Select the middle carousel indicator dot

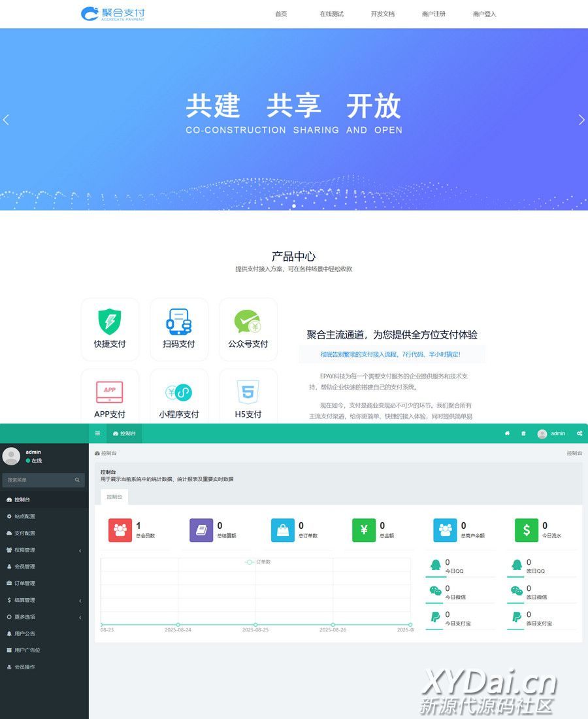coord(294,206)
